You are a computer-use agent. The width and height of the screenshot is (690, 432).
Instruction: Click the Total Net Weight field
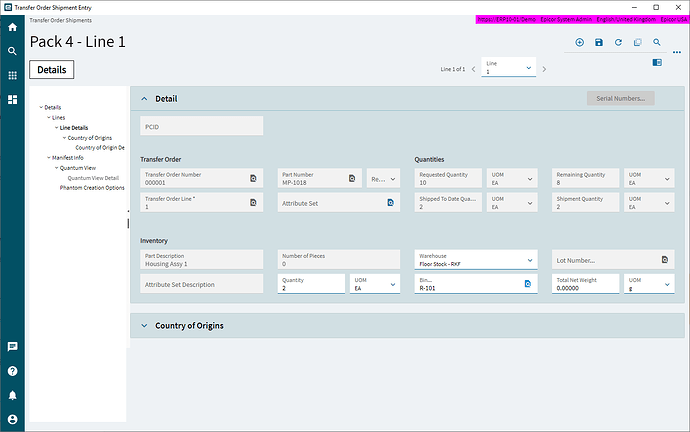[585, 284]
